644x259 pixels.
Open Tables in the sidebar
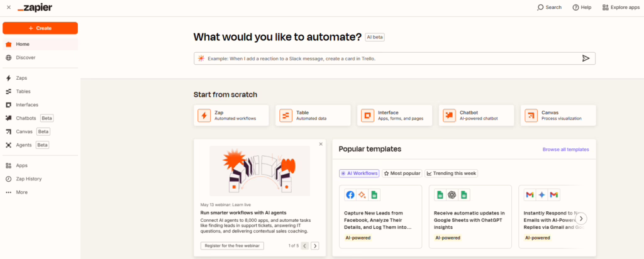(40, 92)
